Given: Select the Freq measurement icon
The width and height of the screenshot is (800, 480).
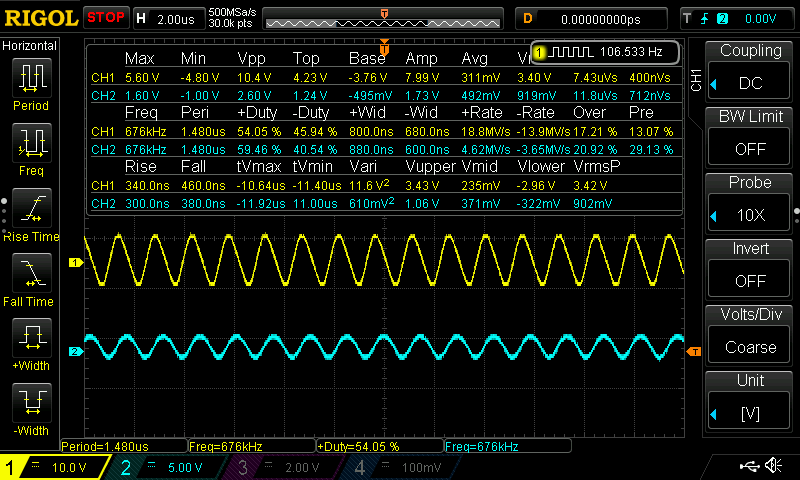Looking at the screenshot, I should 32,143.
